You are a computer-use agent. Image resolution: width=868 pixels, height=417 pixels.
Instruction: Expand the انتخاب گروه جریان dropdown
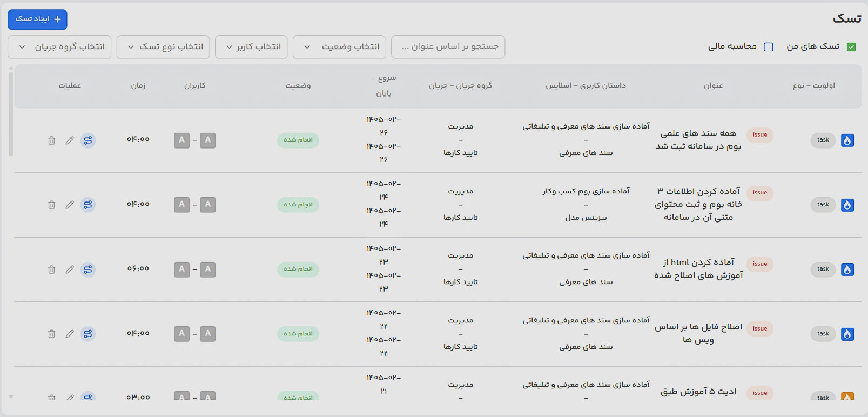point(59,47)
